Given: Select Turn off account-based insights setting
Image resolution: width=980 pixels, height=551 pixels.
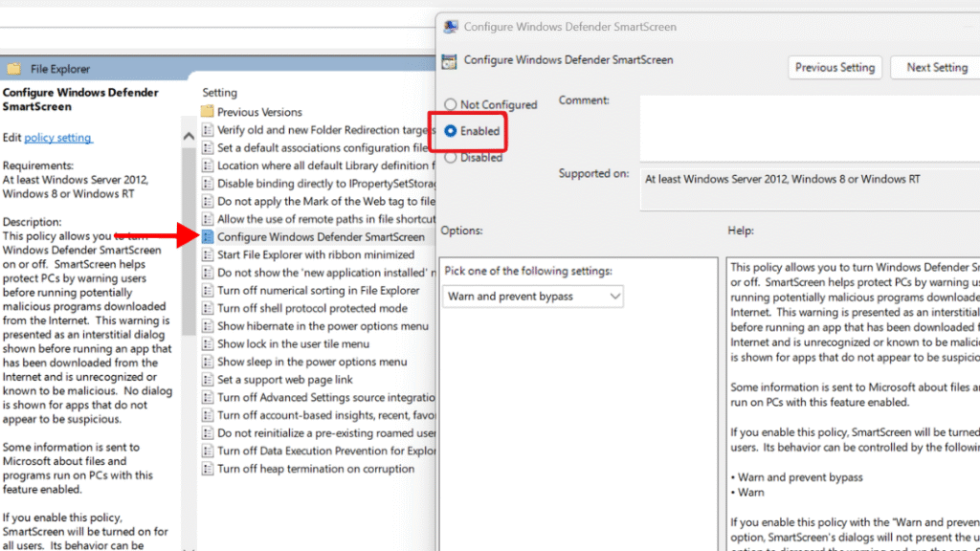Looking at the screenshot, I should 325,415.
